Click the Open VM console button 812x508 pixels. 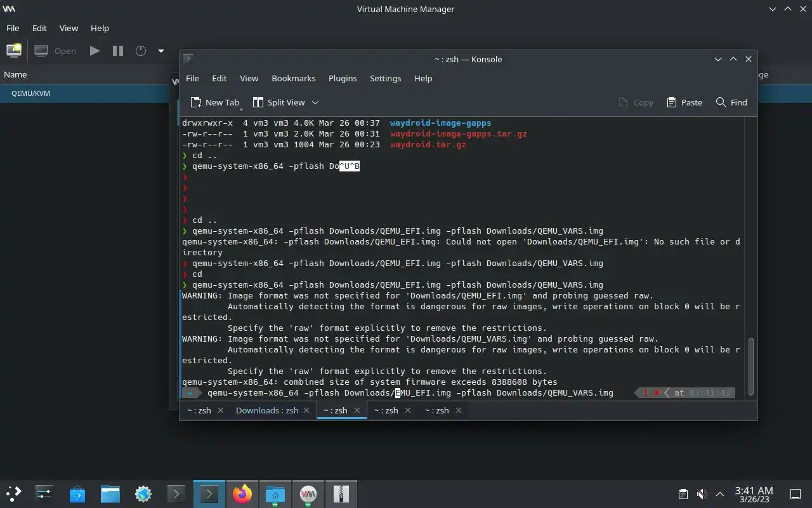[56, 51]
